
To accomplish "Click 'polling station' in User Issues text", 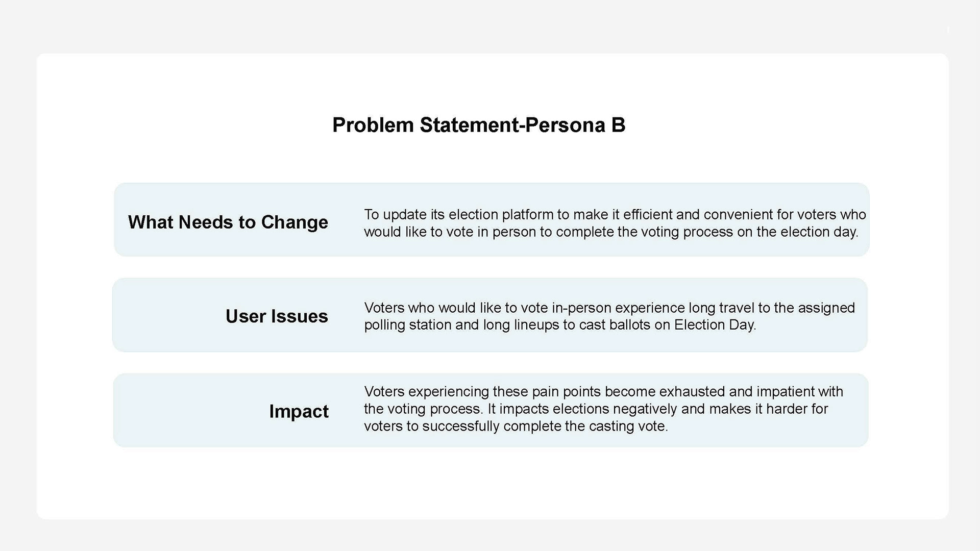I will [407, 325].
